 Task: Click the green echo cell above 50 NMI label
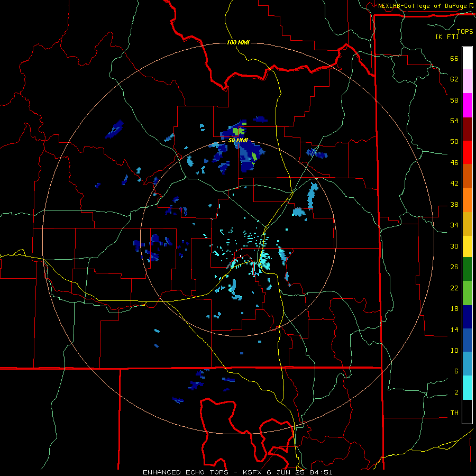click(239, 132)
